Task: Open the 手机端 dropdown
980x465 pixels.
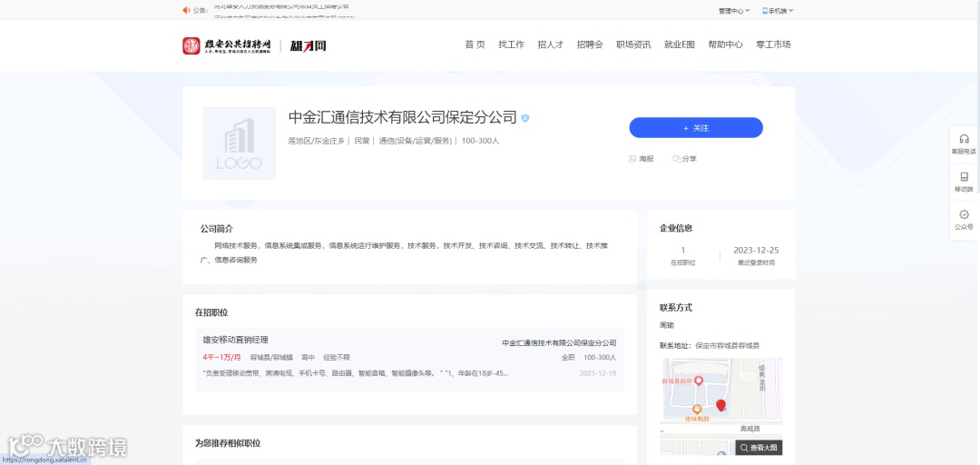Action: click(x=778, y=11)
